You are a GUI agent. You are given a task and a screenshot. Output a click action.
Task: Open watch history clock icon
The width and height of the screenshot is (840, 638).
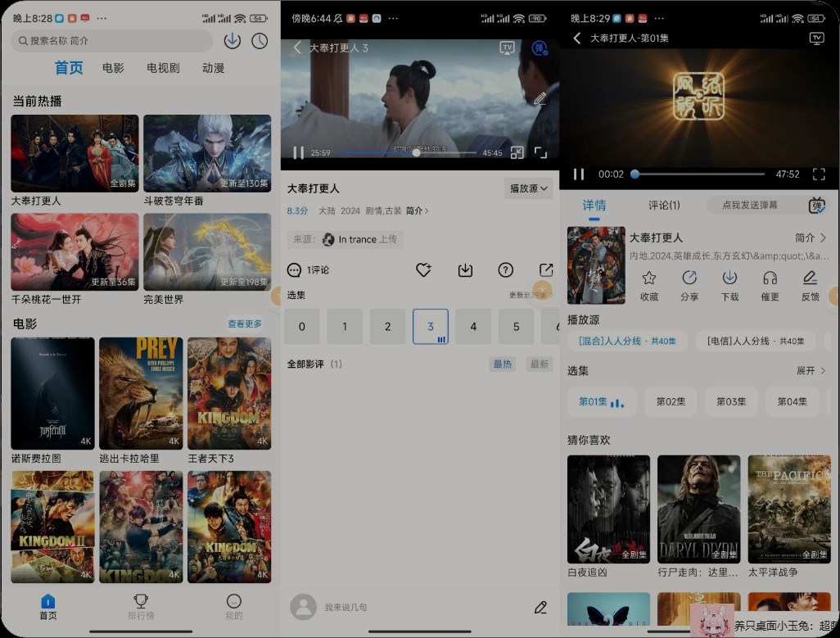(x=260, y=41)
